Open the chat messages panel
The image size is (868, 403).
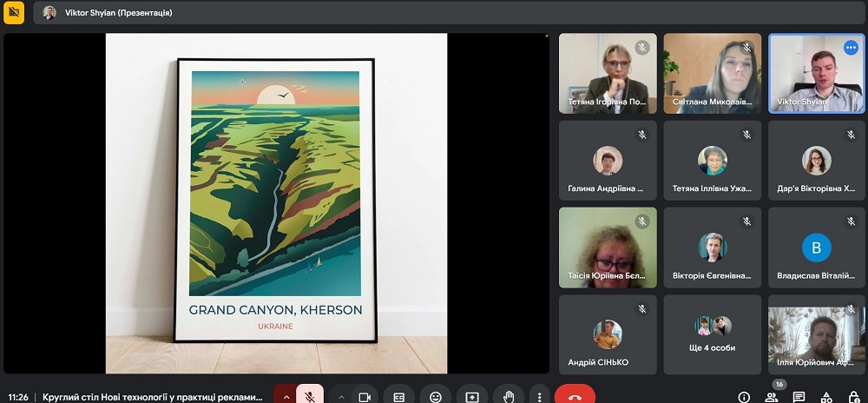click(x=799, y=397)
